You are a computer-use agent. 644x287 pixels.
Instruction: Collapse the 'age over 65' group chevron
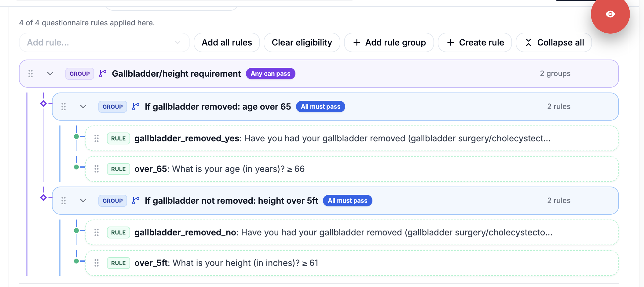(x=83, y=107)
